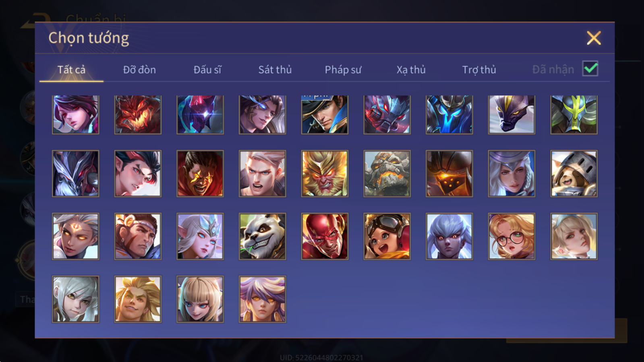
Task: Select the stone golem hero portrait
Action: (x=387, y=174)
